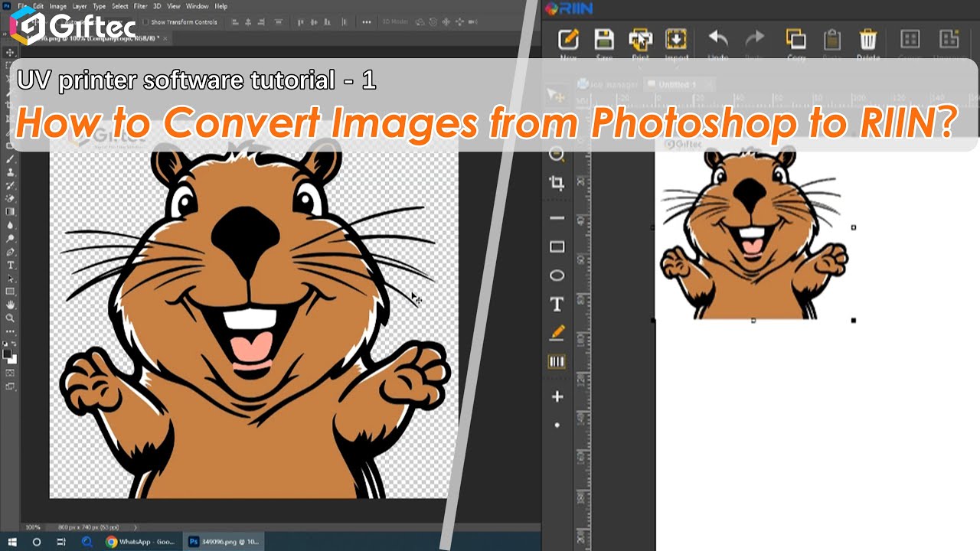Delete the selection with the trash icon
The height and width of the screenshot is (551, 980).
point(867,40)
